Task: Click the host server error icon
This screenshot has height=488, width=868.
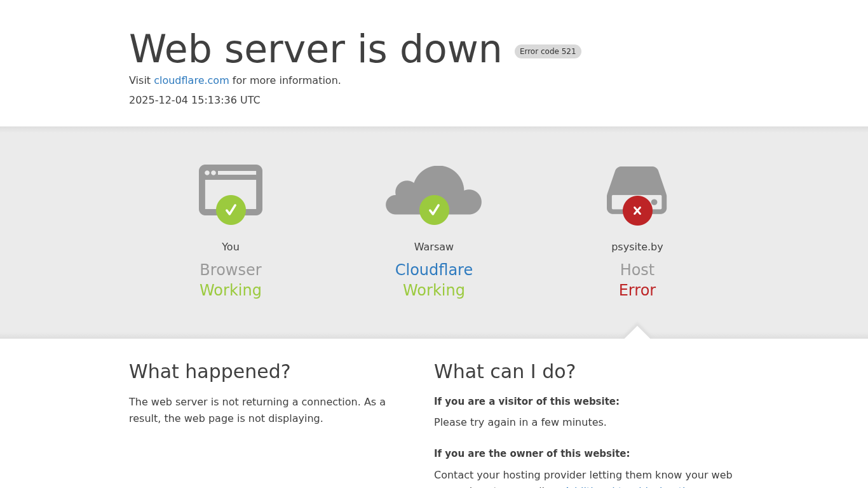Action: tap(637, 195)
